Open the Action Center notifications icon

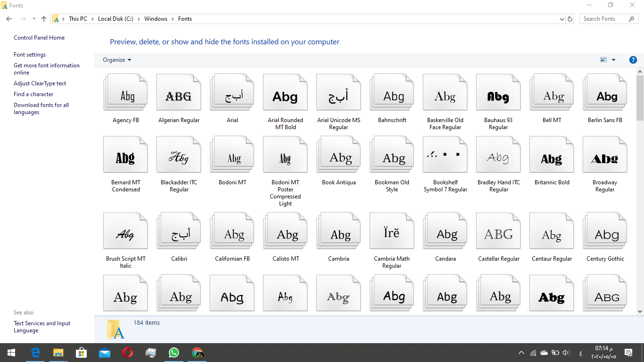[628, 353]
